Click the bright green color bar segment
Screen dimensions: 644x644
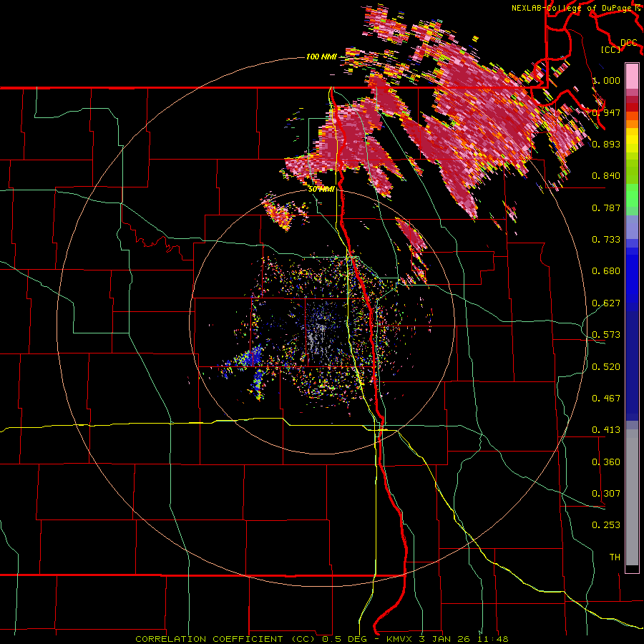[632, 195]
